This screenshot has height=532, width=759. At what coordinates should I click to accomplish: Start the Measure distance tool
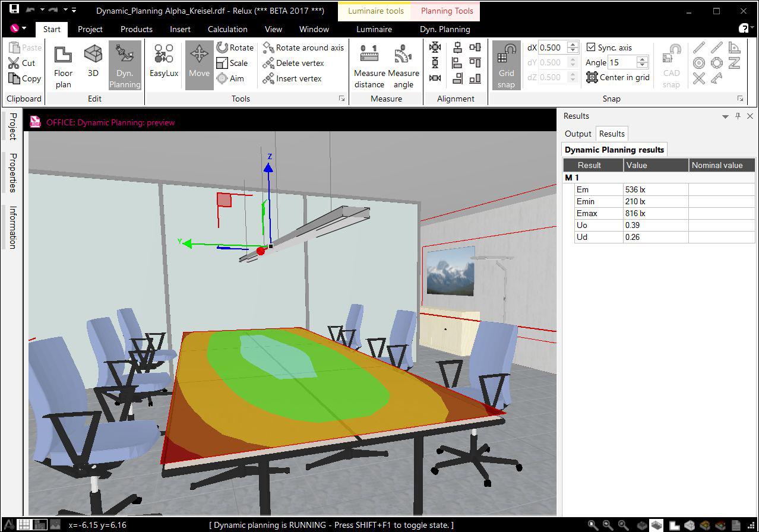tap(369, 66)
